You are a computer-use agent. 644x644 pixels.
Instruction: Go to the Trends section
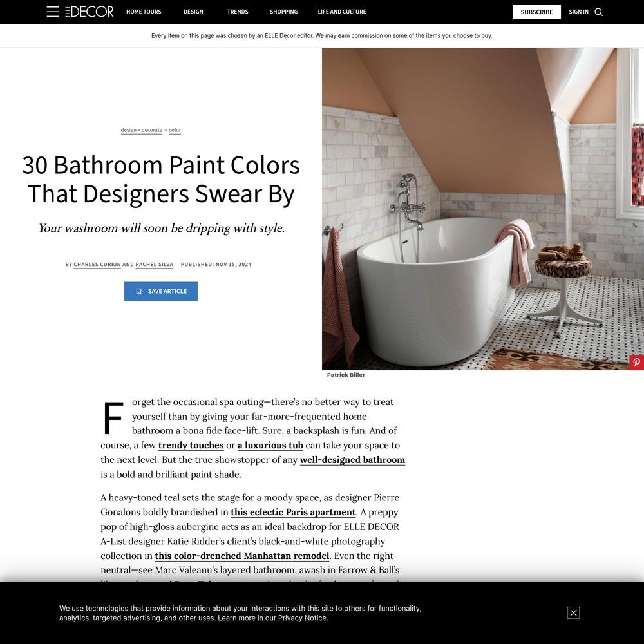click(x=238, y=12)
